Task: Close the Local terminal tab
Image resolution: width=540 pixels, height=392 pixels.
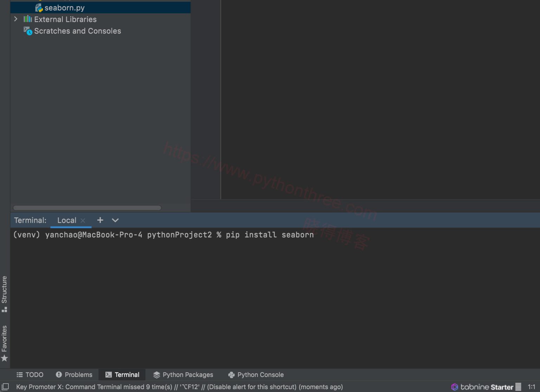Action: (x=83, y=221)
